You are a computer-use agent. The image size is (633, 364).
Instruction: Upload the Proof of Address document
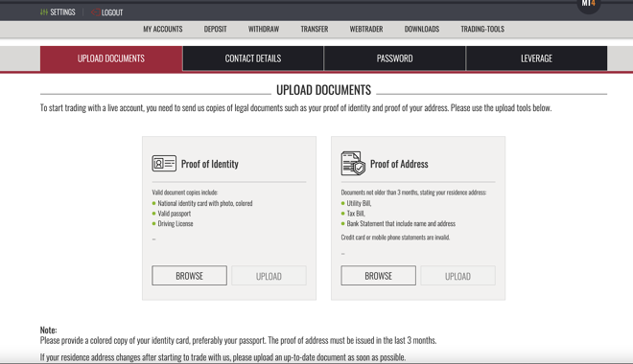[x=457, y=276]
